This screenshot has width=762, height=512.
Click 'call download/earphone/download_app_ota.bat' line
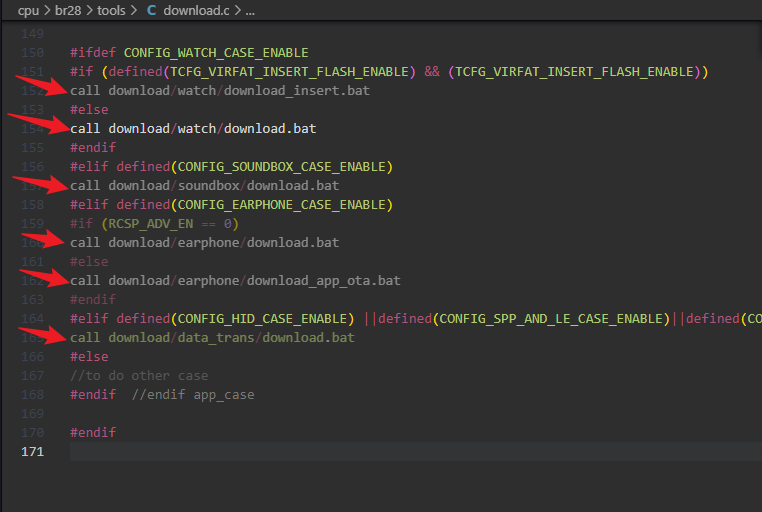click(235, 280)
